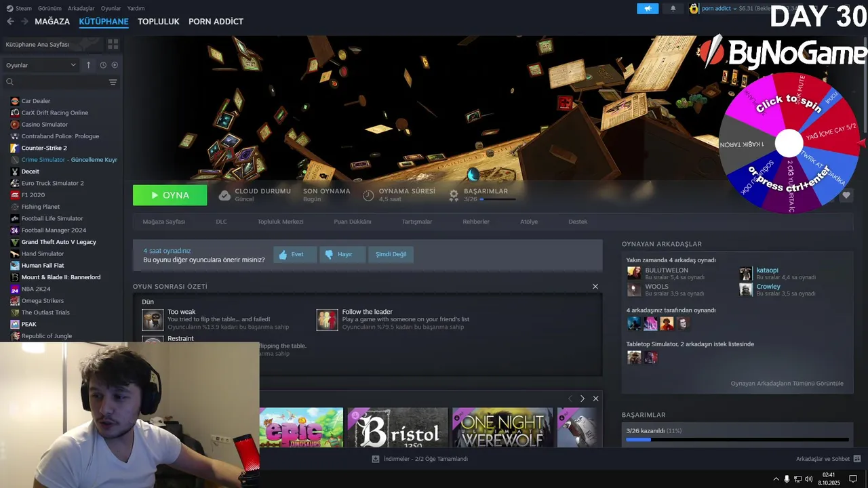Click the library search magnifier icon
The image size is (868, 488).
(x=9, y=82)
